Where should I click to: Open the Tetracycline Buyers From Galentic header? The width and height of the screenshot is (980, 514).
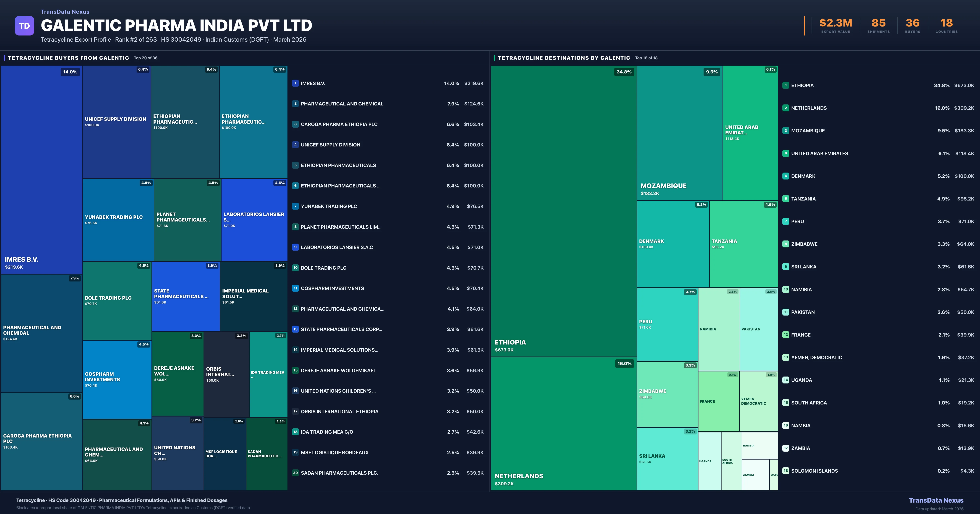pos(68,58)
